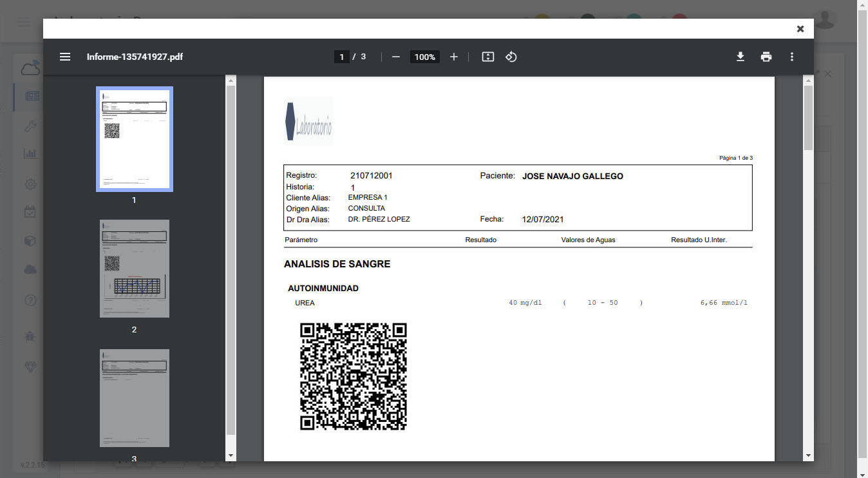This screenshot has height=478, width=868.
Task: Click Resultado U.Inter. column header
Action: coord(699,240)
